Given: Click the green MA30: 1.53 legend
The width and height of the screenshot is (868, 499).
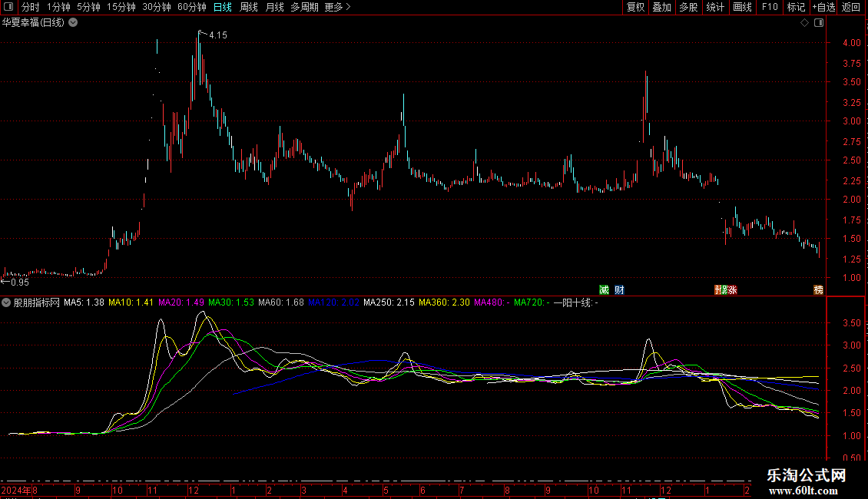Looking at the screenshot, I should coord(231,302).
